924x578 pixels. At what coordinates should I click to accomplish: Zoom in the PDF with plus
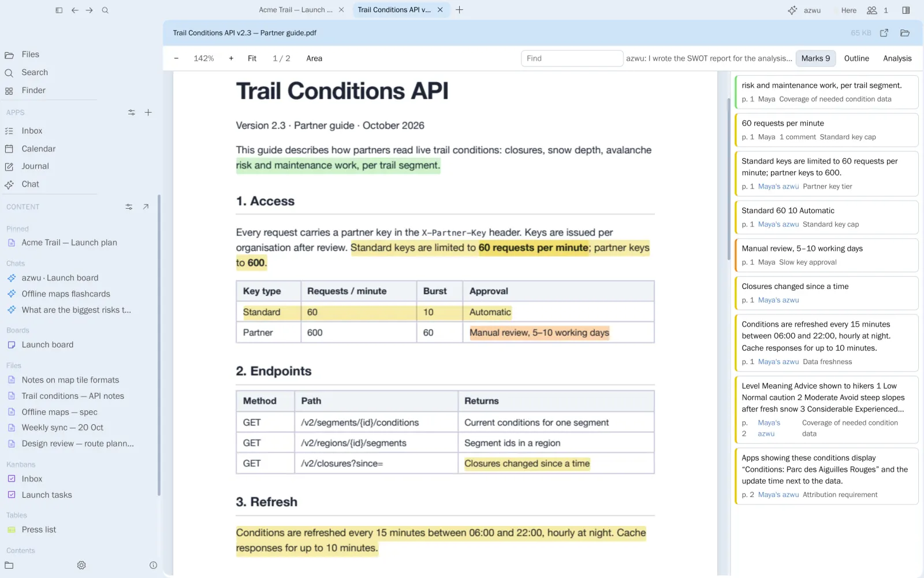231,58
